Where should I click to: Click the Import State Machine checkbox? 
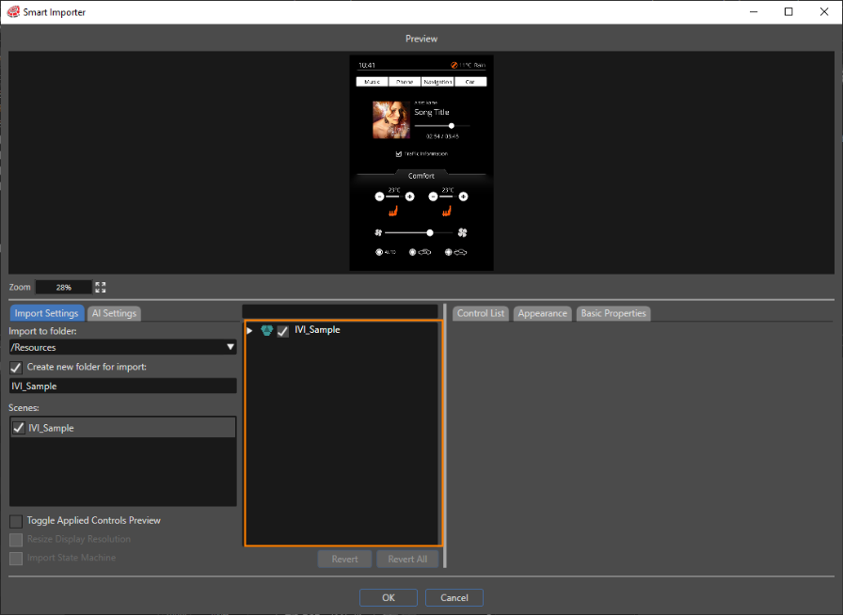pos(16,559)
